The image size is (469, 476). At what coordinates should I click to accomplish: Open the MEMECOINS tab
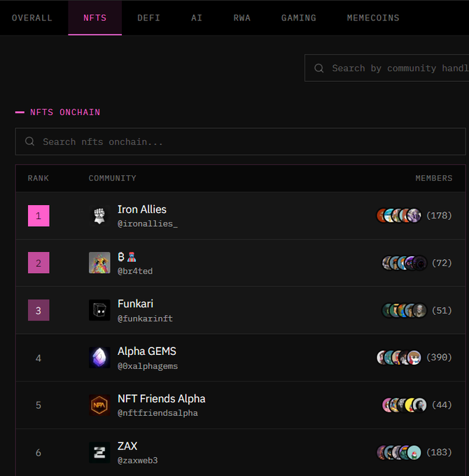(x=373, y=18)
